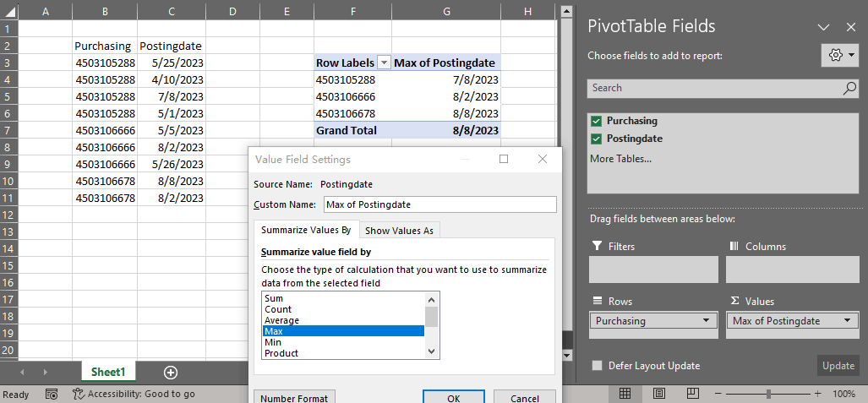The image size is (868, 403).
Task: Click the search magnifier icon in Fields pane
Action: 849,88
